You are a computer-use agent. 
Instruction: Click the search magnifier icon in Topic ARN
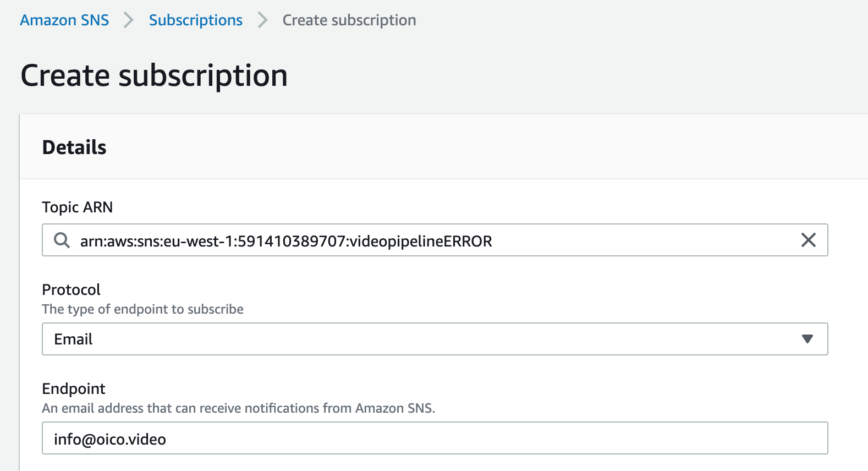[62, 240]
